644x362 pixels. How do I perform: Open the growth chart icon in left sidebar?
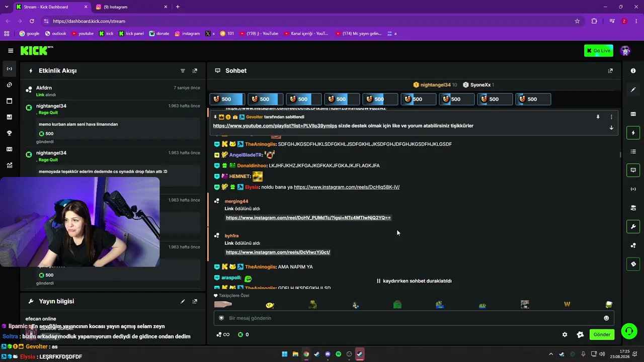coord(10,165)
